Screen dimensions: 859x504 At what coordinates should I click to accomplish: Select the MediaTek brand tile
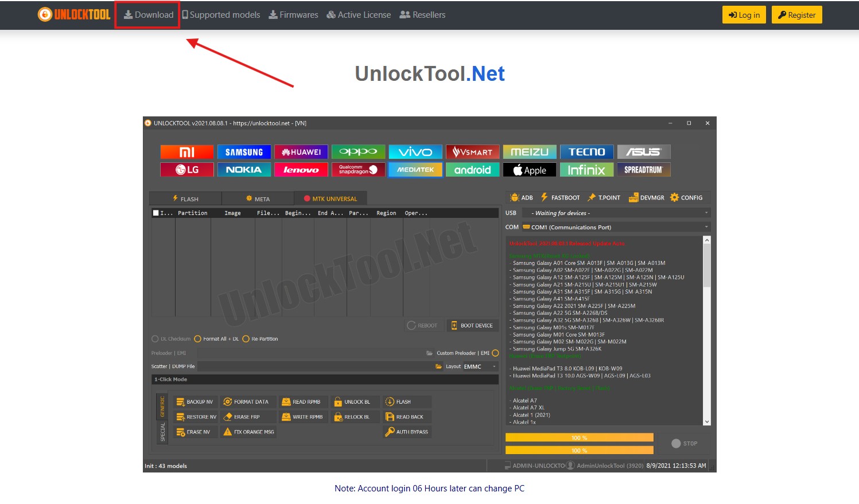tap(415, 170)
